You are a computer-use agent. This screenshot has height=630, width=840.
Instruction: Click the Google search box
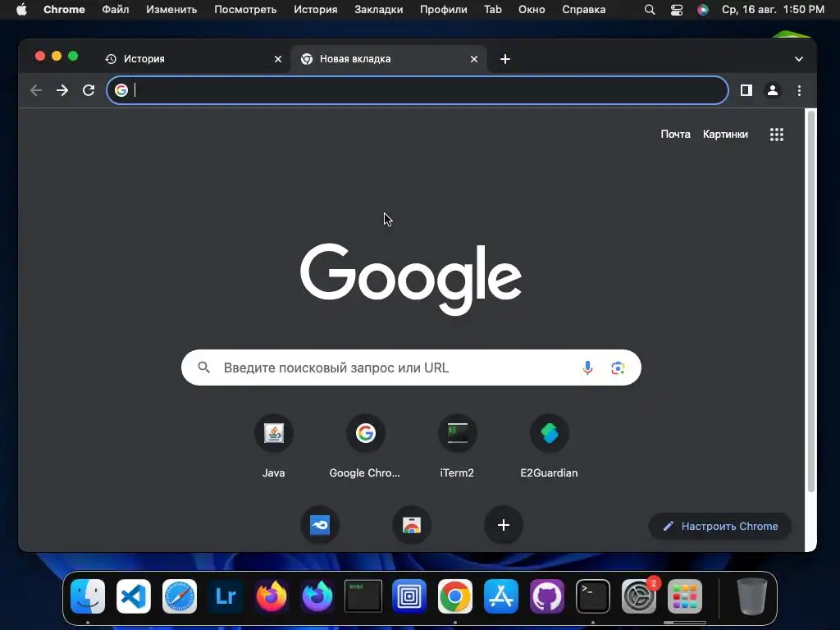click(411, 367)
